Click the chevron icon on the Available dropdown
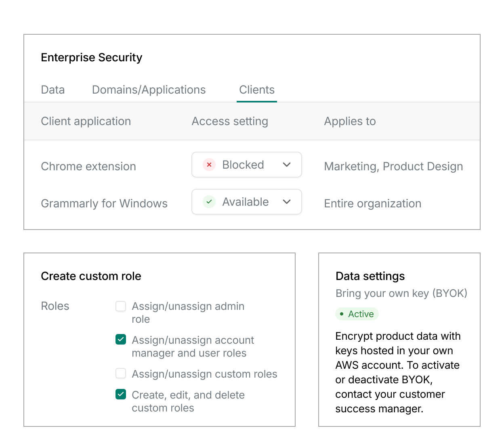The width and height of the screenshot is (504, 447). pyautogui.click(x=287, y=202)
